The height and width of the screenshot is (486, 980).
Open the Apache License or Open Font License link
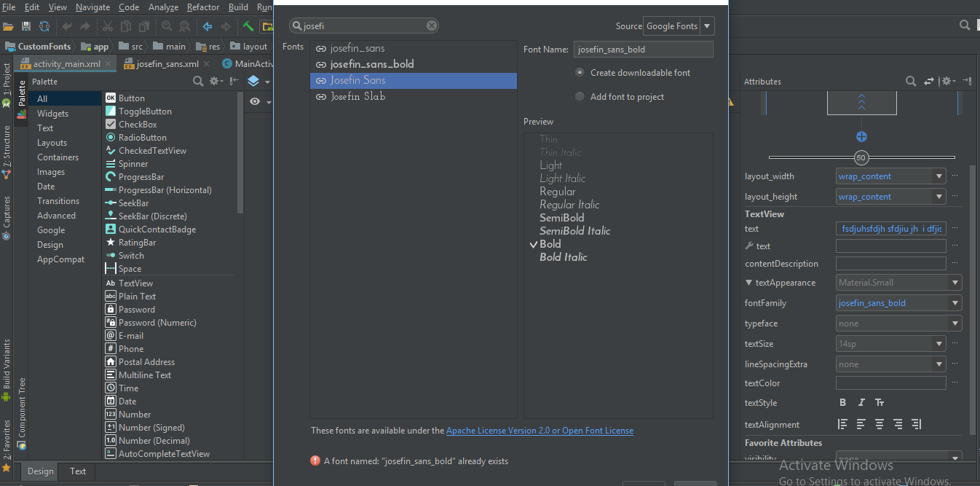click(x=540, y=431)
